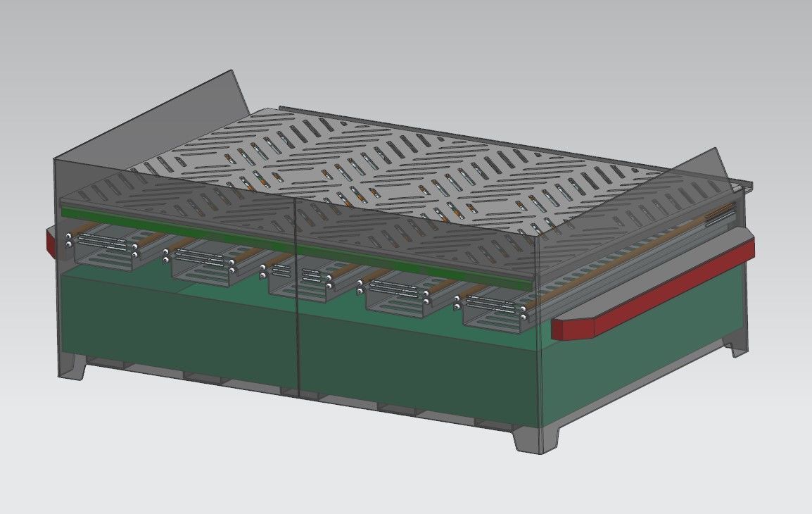Click the front-right corner foot of the housing
Screen dimensions: 812x514
coord(536,439)
